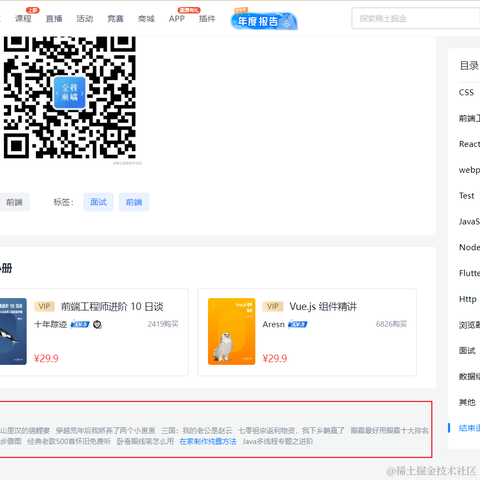Image resolution: width=480 pixels, height=480 pixels.
Task: Open the 竞赛 nav item
Action: click(115, 19)
